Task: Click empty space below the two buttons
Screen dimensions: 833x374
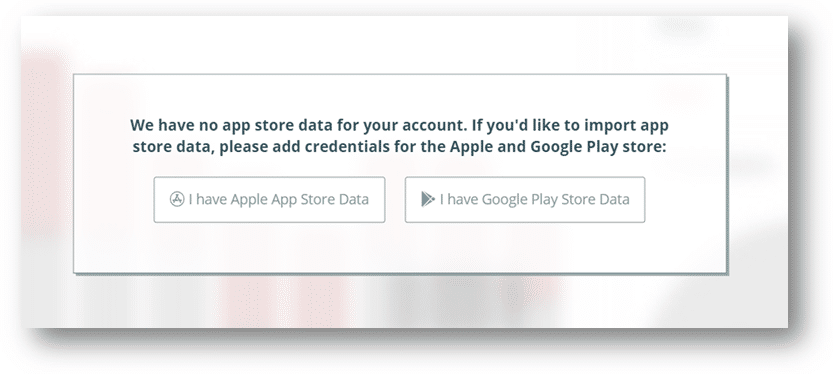Action: click(400, 247)
